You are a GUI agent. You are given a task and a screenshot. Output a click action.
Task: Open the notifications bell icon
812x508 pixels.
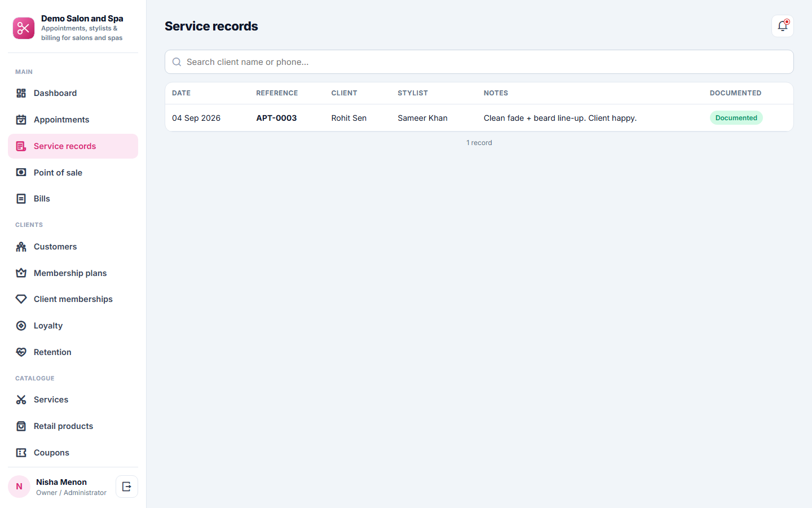tap(783, 26)
